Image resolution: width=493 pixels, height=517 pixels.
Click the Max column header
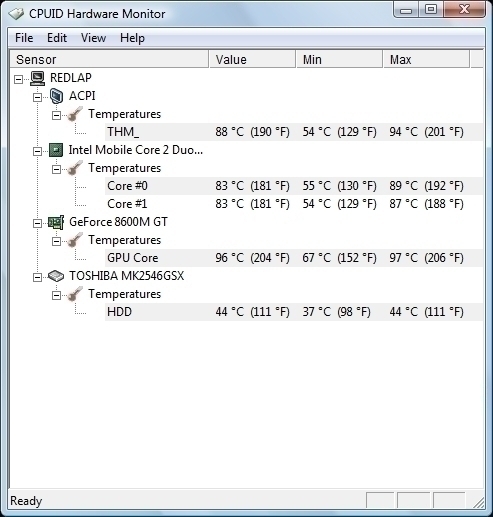[426, 59]
